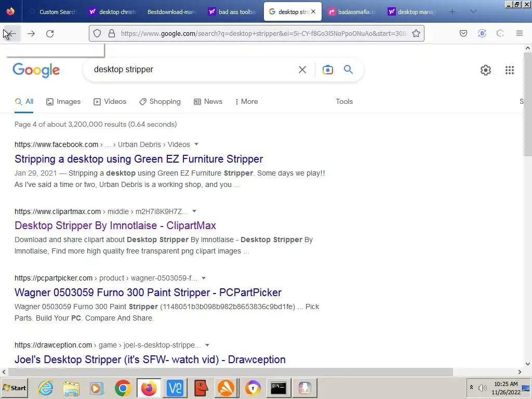Open Wagner 0503059 Furno 300 PCPartPicker link
Screen dimensions: 532x399
(148, 292)
